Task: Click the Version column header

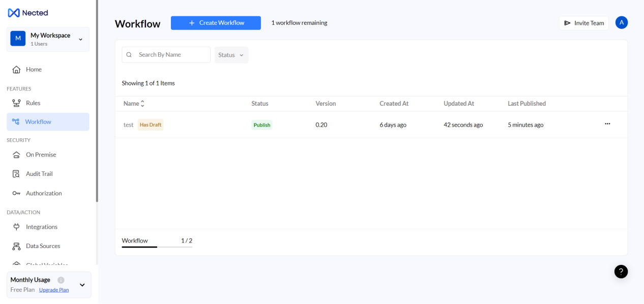Action: pyautogui.click(x=326, y=104)
